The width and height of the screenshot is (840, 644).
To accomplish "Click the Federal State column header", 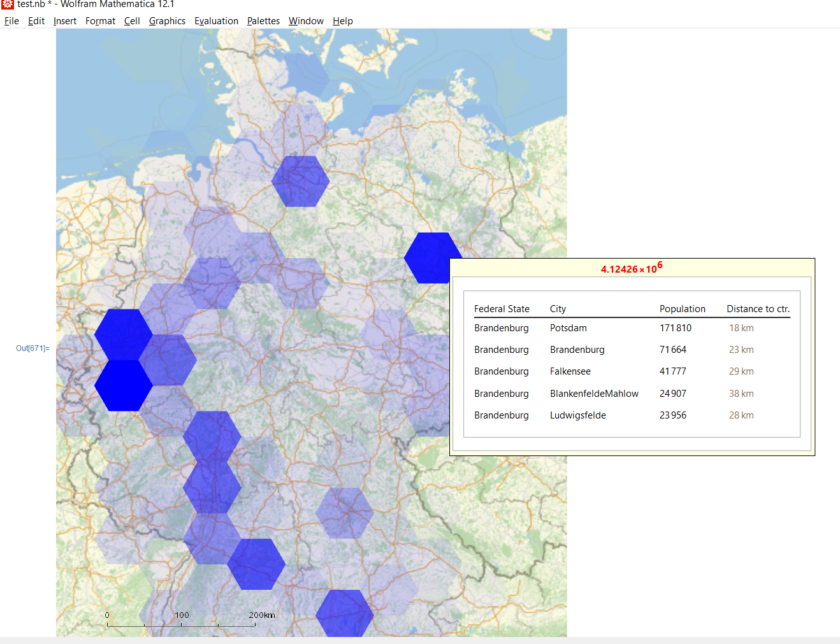I will (502, 309).
